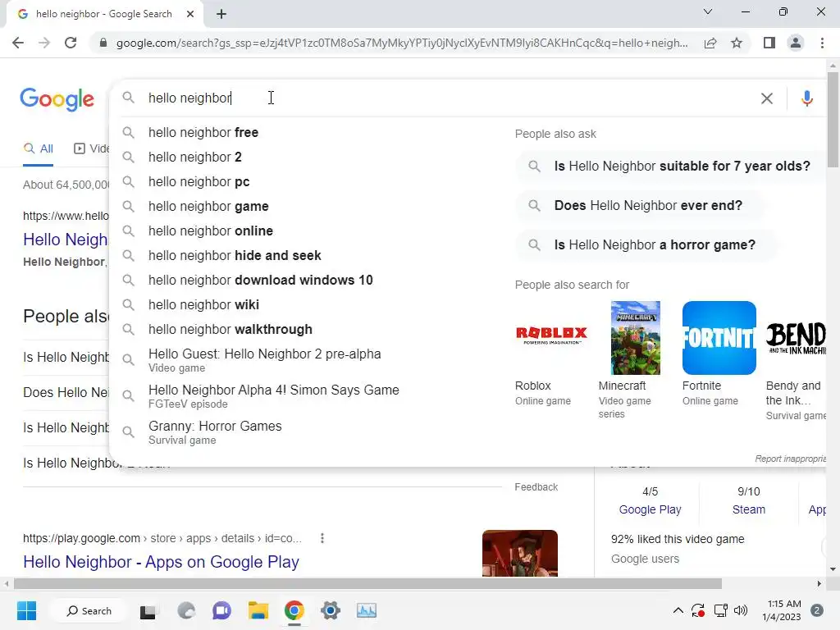Switch to the Videos results tab
The width and height of the screenshot is (840, 630).
pyautogui.click(x=92, y=149)
